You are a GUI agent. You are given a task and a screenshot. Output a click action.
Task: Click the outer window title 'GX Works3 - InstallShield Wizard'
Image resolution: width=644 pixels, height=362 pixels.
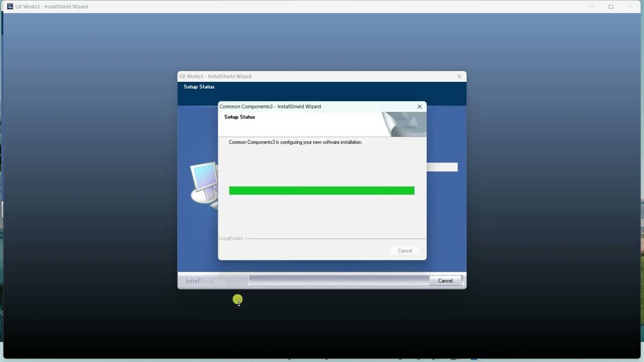point(51,7)
